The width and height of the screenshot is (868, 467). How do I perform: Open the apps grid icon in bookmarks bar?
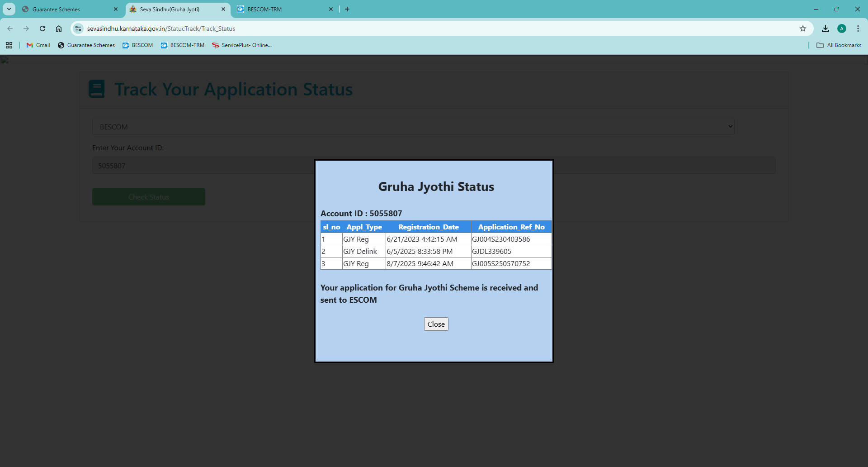(x=9, y=45)
